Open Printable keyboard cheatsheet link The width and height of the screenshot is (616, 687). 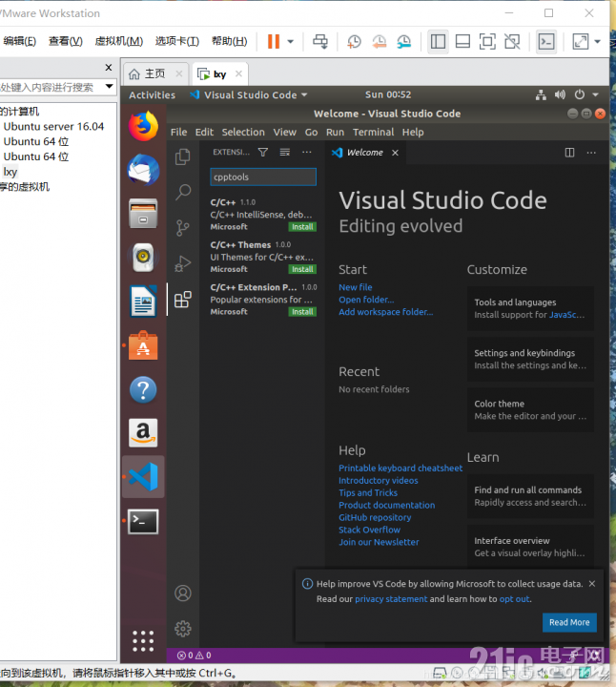coord(400,468)
